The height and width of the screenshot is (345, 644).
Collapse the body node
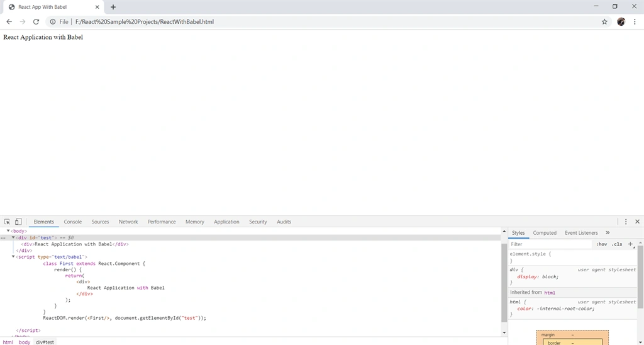pos(8,231)
